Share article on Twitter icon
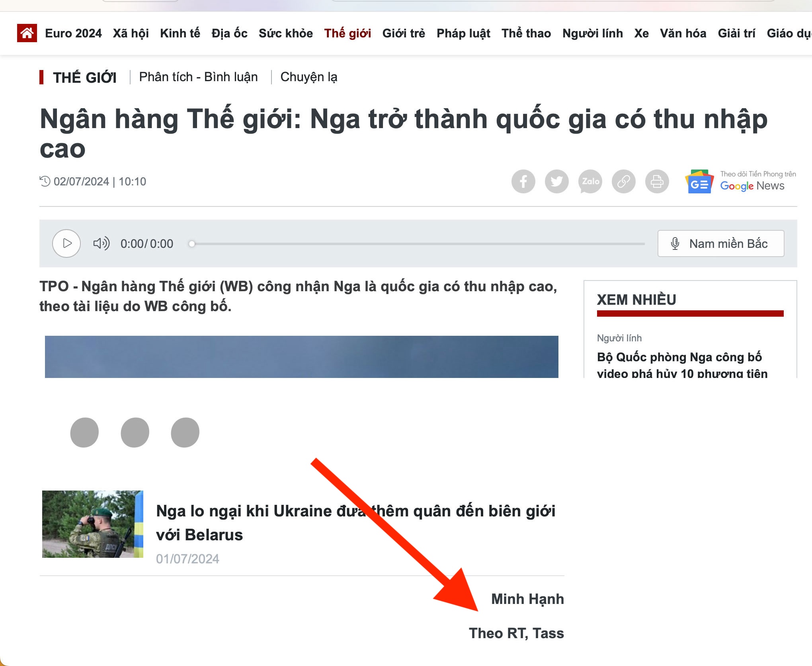The image size is (812, 666). coord(556,182)
